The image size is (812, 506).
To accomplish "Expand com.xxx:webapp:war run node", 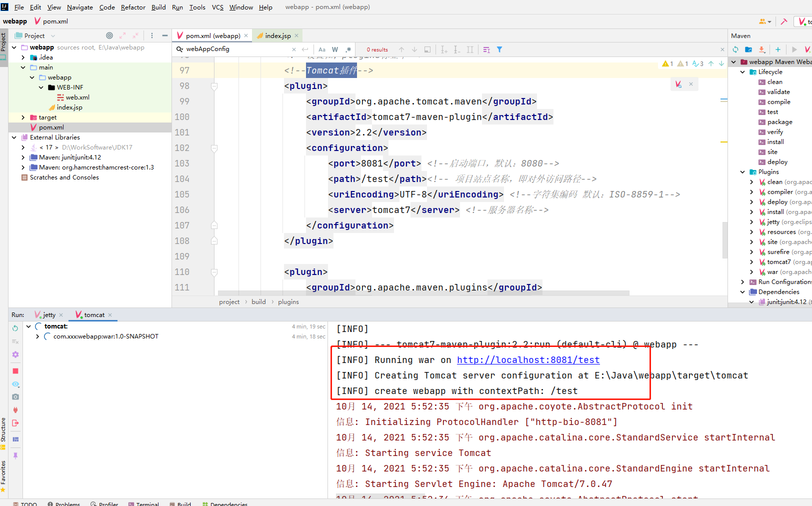I will tap(37, 336).
